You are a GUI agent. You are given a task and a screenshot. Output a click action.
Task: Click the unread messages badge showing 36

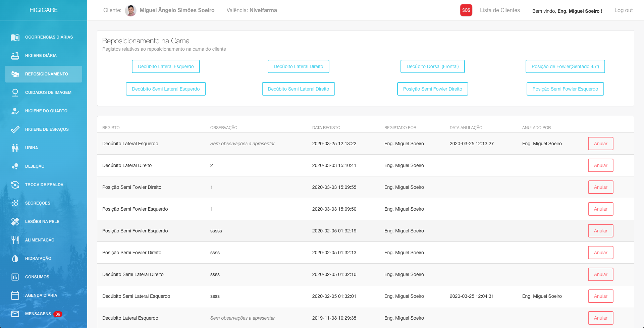click(x=58, y=314)
